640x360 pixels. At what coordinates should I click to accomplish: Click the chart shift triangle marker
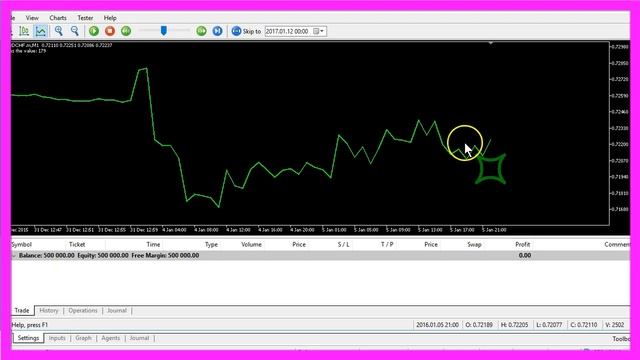(491, 43)
